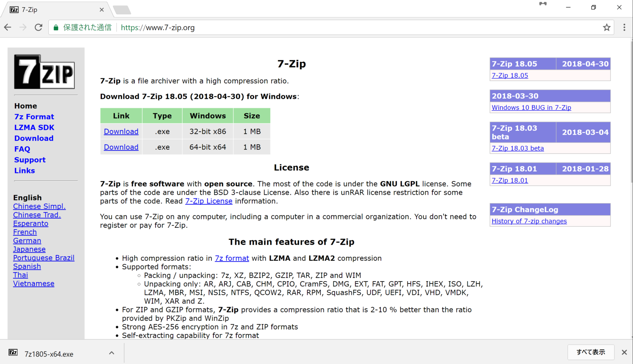Go to LZMA SDK in sidebar
The width and height of the screenshot is (633, 364).
click(34, 127)
